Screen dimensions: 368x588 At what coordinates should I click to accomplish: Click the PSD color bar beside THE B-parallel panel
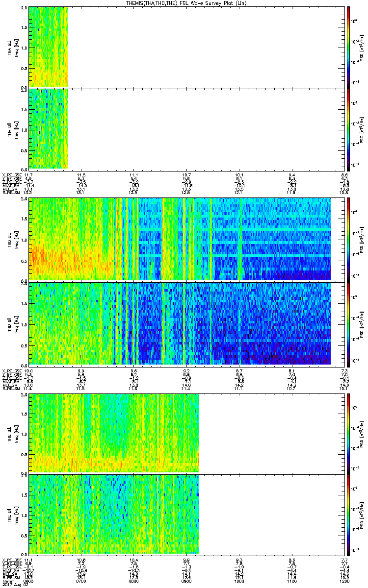(x=348, y=515)
